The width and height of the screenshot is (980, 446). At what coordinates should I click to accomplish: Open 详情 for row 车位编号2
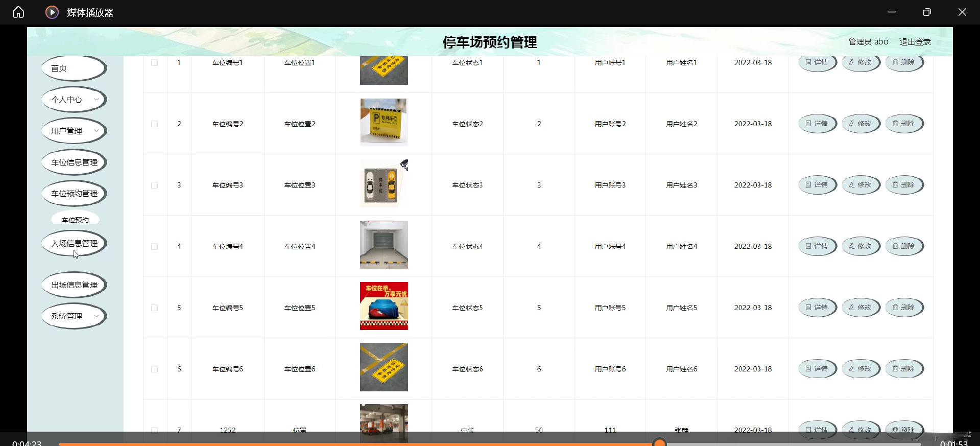(817, 124)
